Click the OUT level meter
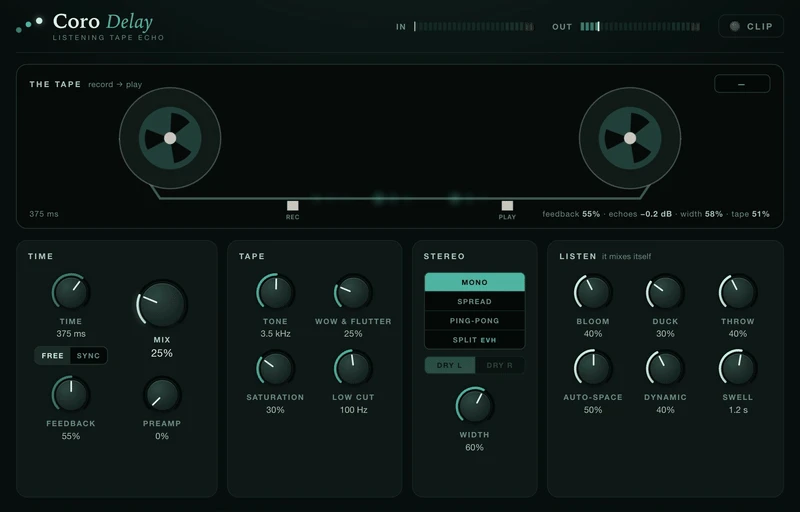The height and width of the screenshot is (512, 800). [x=640, y=27]
